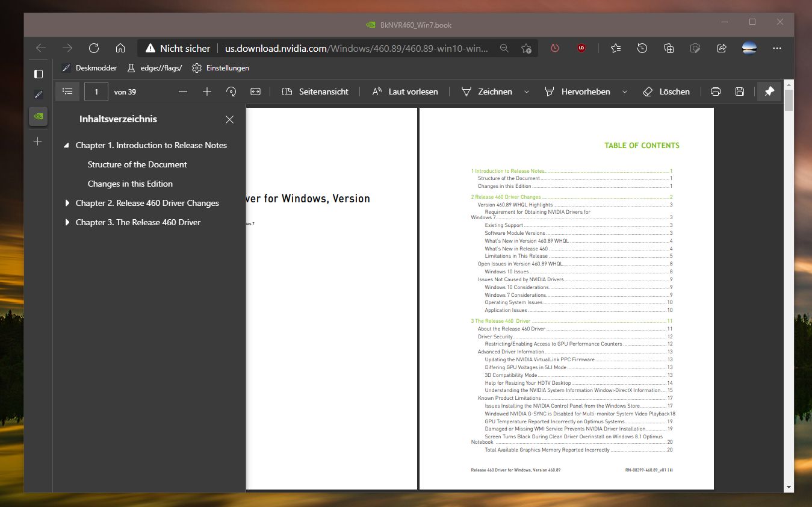The height and width of the screenshot is (507, 812).
Task: Open the Favorites list icon
Action: (616, 48)
